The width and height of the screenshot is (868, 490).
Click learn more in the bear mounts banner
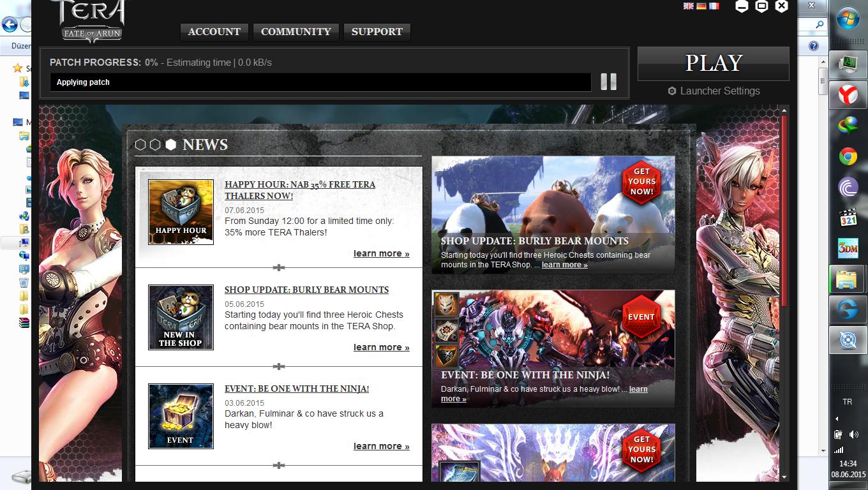[565, 265]
